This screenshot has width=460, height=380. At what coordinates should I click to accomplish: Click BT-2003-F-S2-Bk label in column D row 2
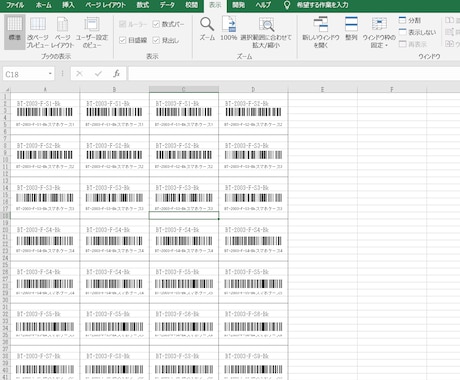pyautogui.click(x=247, y=104)
